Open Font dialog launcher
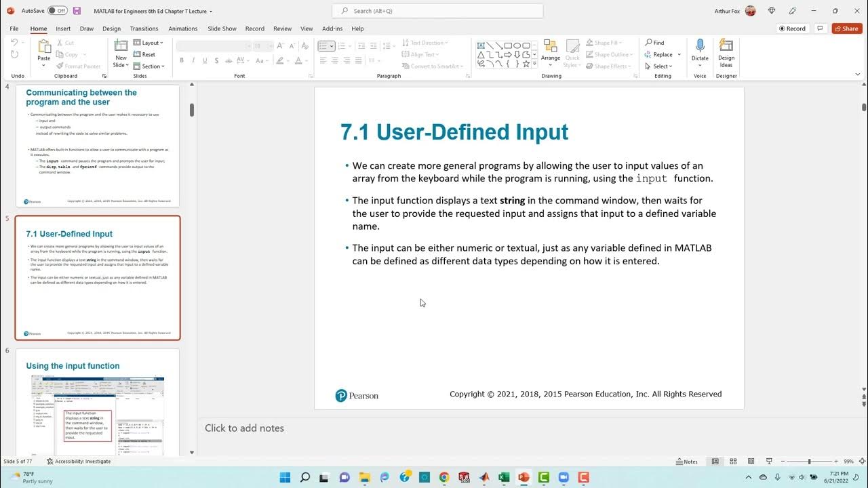The height and width of the screenshot is (488, 868). (x=311, y=76)
